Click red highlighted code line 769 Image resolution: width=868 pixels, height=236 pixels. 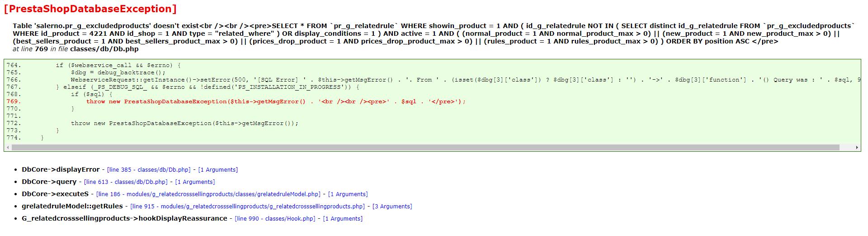click(276, 101)
